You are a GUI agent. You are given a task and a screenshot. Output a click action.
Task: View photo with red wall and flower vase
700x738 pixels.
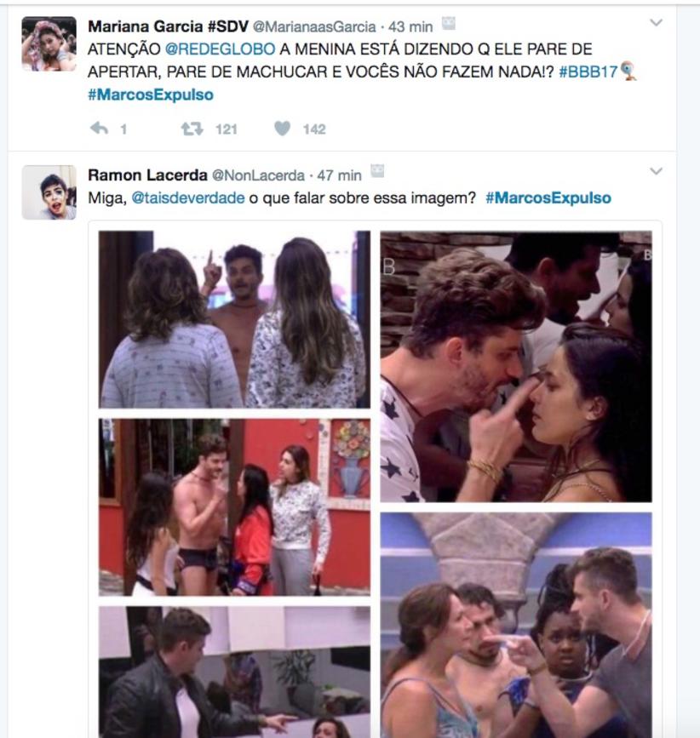click(x=234, y=507)
